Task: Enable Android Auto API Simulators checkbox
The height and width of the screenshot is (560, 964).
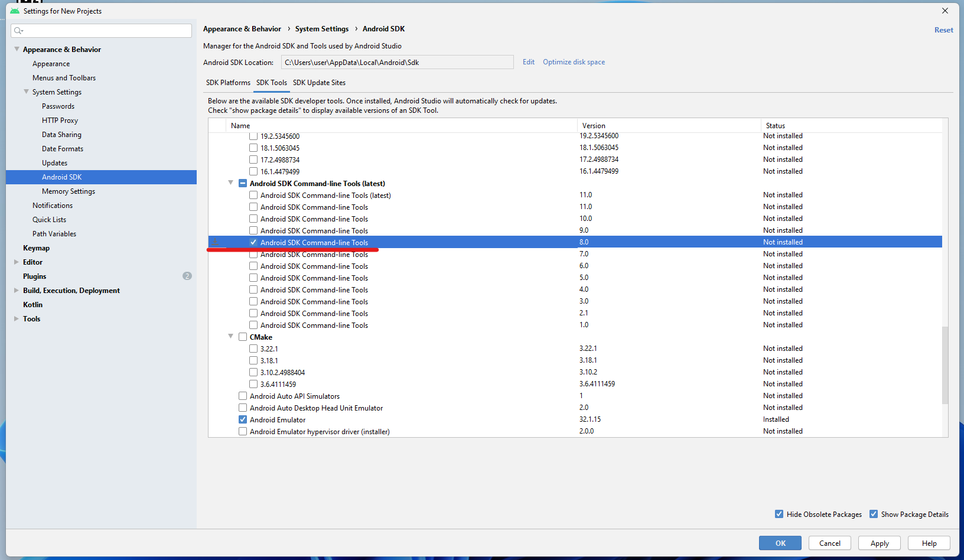Action: point(243,396)
